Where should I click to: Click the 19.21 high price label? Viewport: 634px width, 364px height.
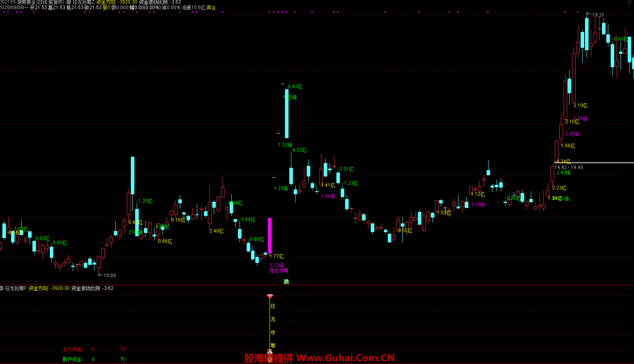(x=598, y=15)
